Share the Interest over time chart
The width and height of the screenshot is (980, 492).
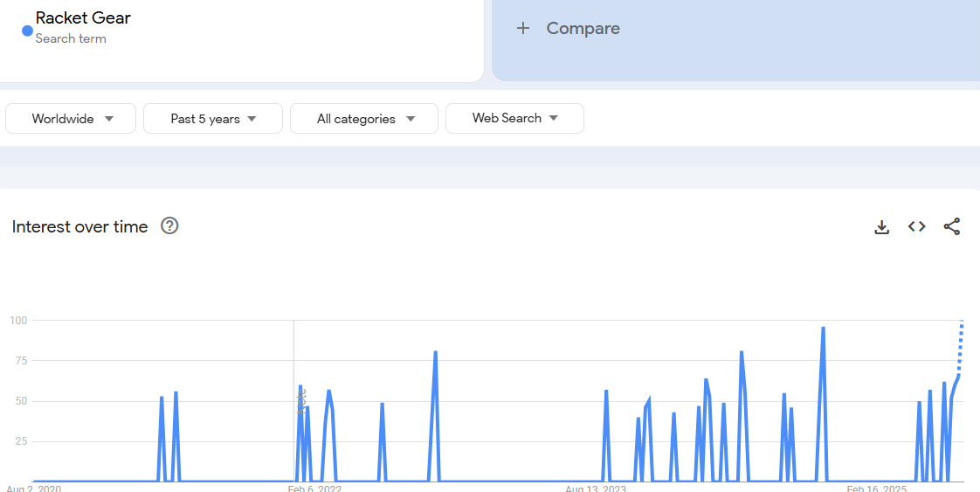point(952,227)
